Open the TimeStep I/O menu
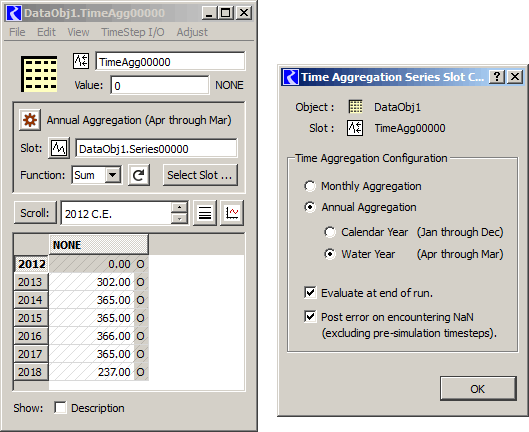The image size is (529, 432). coord(133,32)
